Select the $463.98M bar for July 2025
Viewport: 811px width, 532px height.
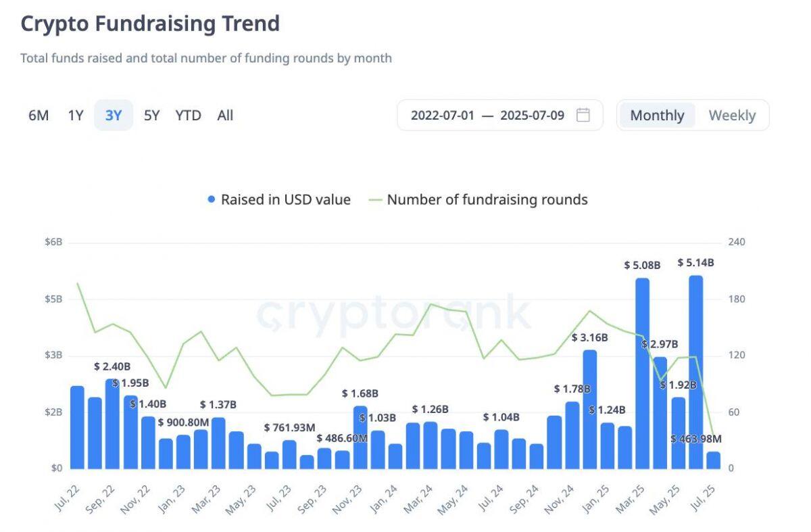pos(713,460)
